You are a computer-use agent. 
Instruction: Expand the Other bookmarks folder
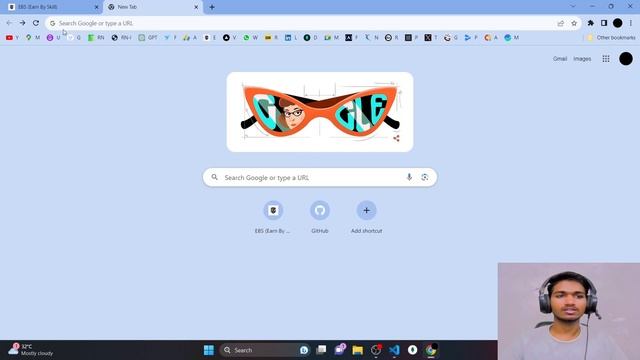611,38
